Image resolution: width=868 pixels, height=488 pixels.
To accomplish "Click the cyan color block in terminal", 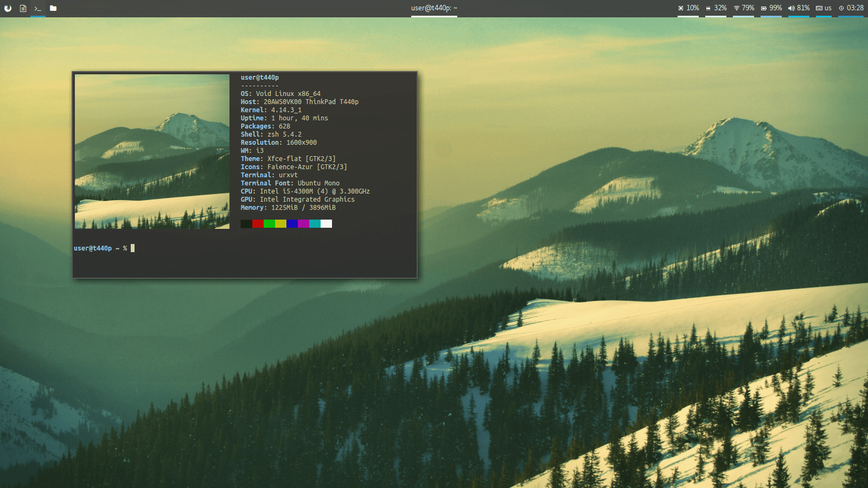I will [315, 223].
